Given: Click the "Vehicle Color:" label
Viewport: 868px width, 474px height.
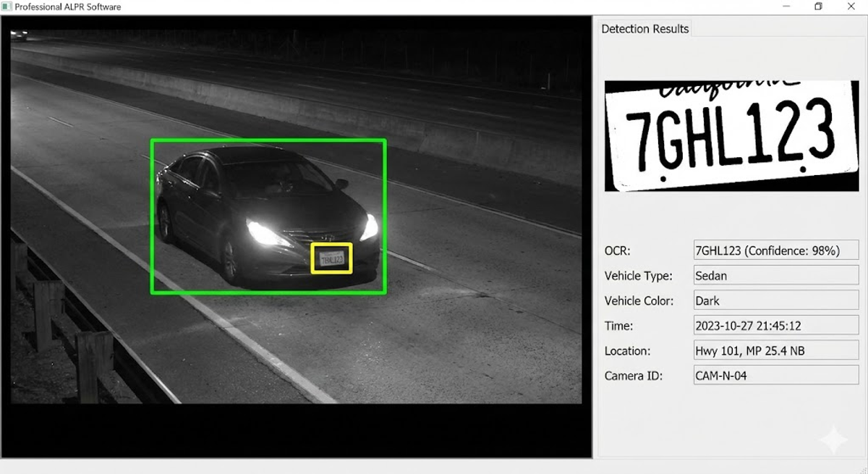Looking at the screenshot, I should click(639, 300).
